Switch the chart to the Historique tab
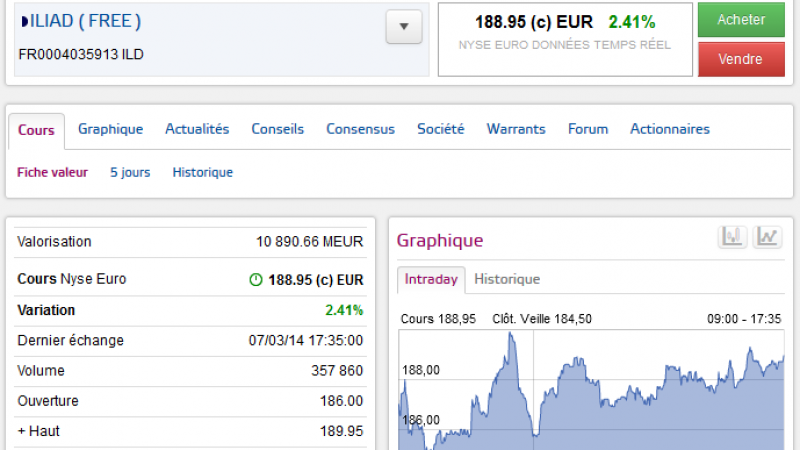Image resolution: width=800 pixels, height=450 pixels. (x=507, y=279)
